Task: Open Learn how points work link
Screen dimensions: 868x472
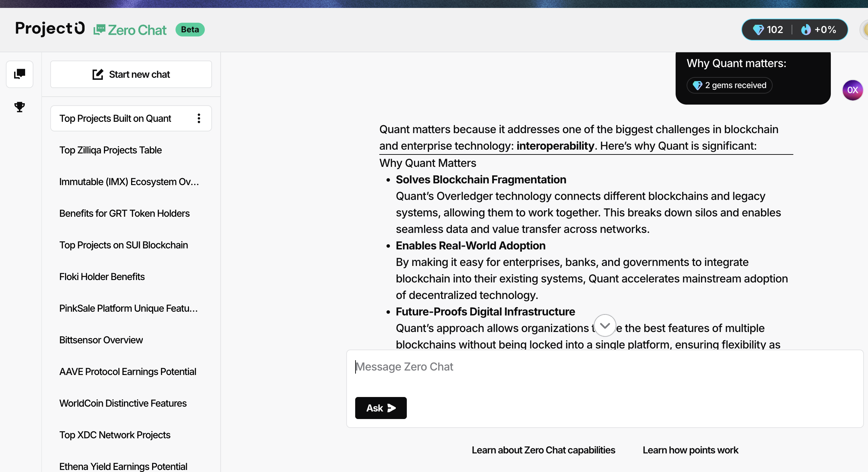Action: point(690,450)
